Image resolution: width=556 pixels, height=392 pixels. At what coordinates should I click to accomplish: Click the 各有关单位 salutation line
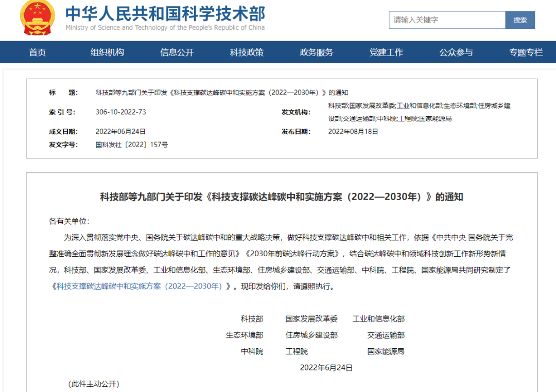pyautogui.click(x=69, y=221)
